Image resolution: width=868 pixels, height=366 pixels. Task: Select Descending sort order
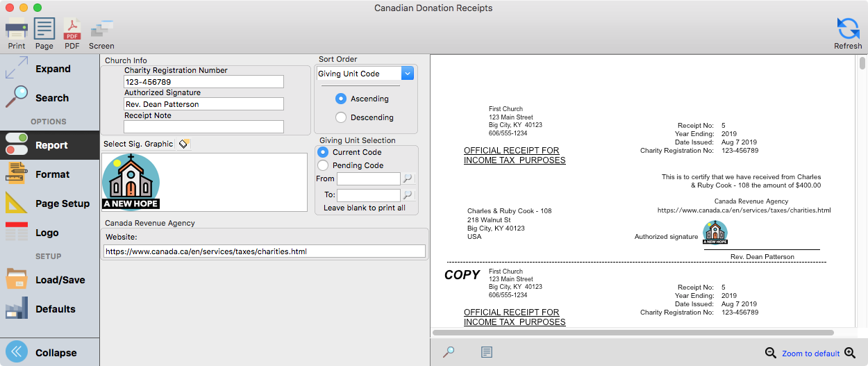[341, 117]
